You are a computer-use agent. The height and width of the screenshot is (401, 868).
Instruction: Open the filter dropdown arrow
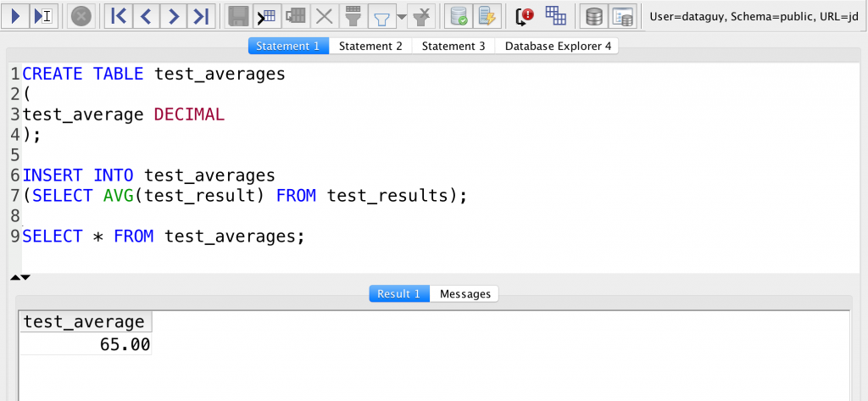pos(401,16)
